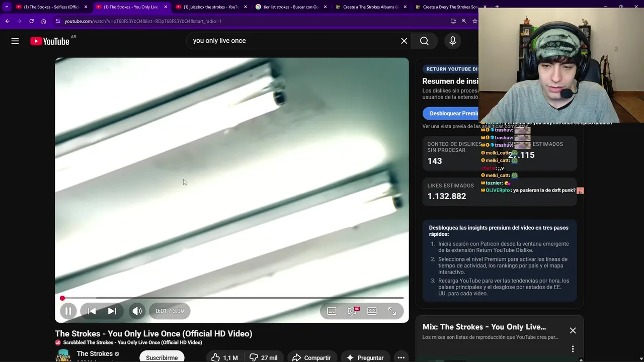Screen dimensions: 644x362
Task: Share the video with Compartir
Action: [x=311, y=357]
